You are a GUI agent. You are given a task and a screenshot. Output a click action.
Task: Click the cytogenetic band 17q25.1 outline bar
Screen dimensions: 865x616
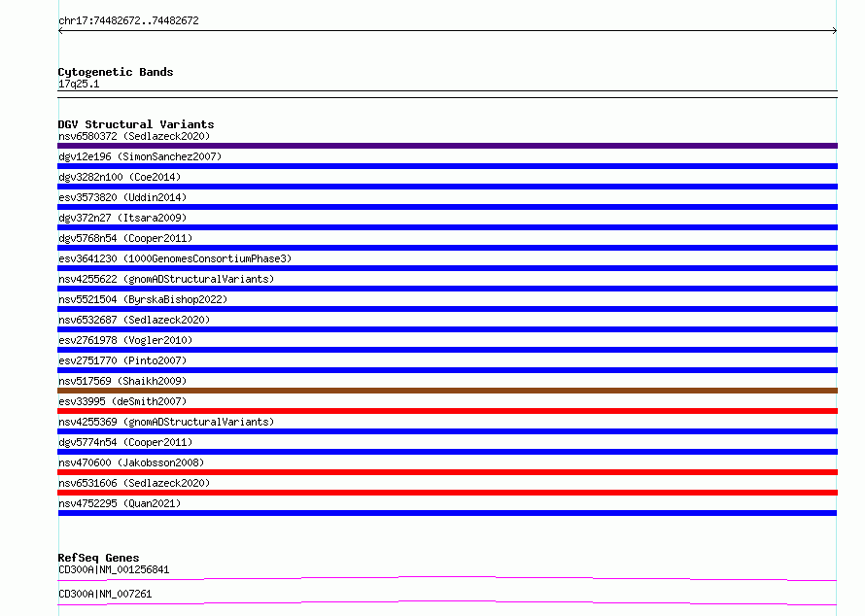pos(447,94)
